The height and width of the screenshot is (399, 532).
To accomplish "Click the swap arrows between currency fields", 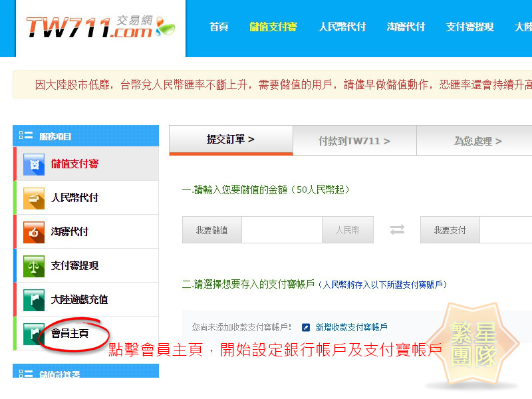I will [397, 230].
